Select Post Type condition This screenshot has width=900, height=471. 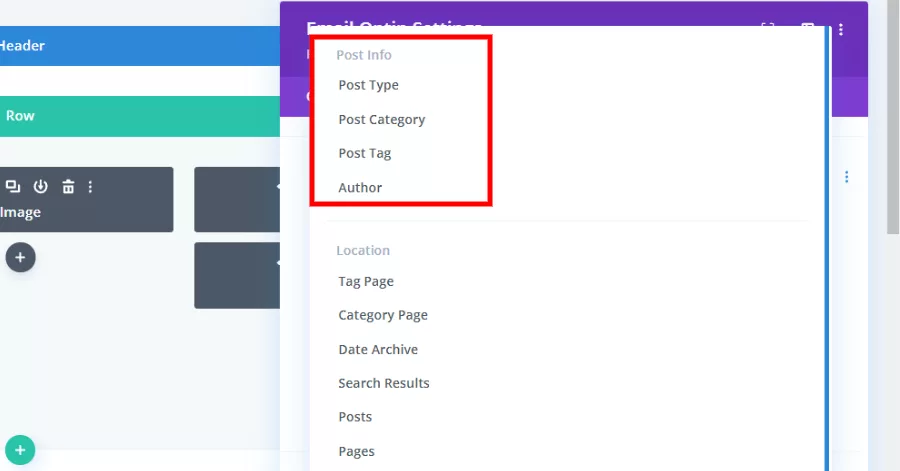coord(368,85)
